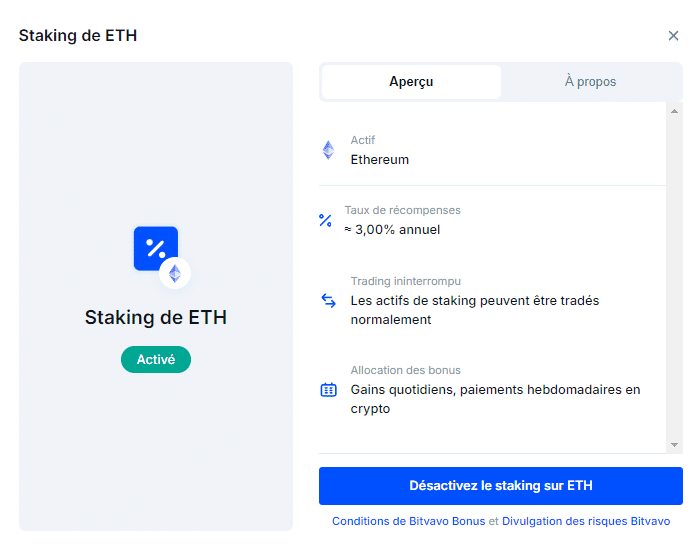697x547 pixels.
Task: Click the swap arrows Trading ininterrompu icon
Action: tap(328, 301)
